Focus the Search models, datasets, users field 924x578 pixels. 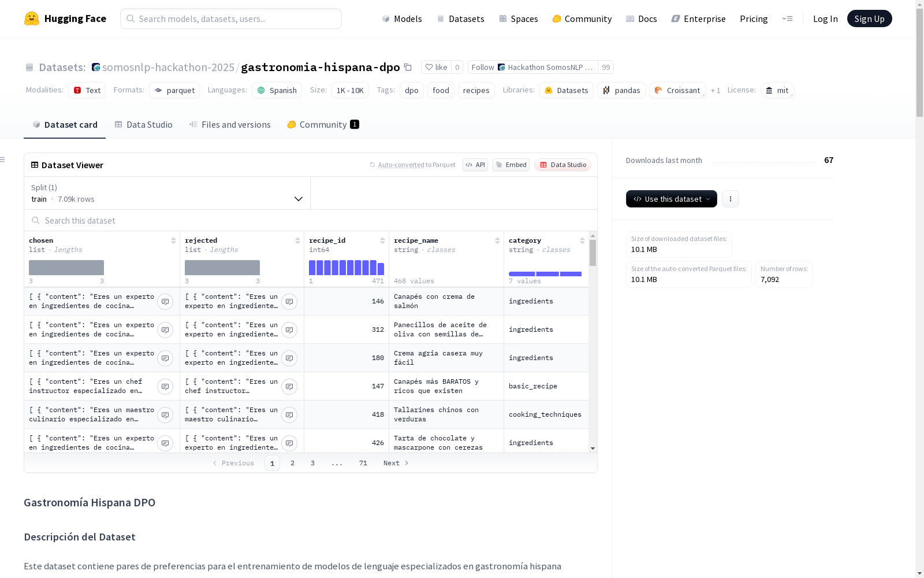click(x=231, y=18)
